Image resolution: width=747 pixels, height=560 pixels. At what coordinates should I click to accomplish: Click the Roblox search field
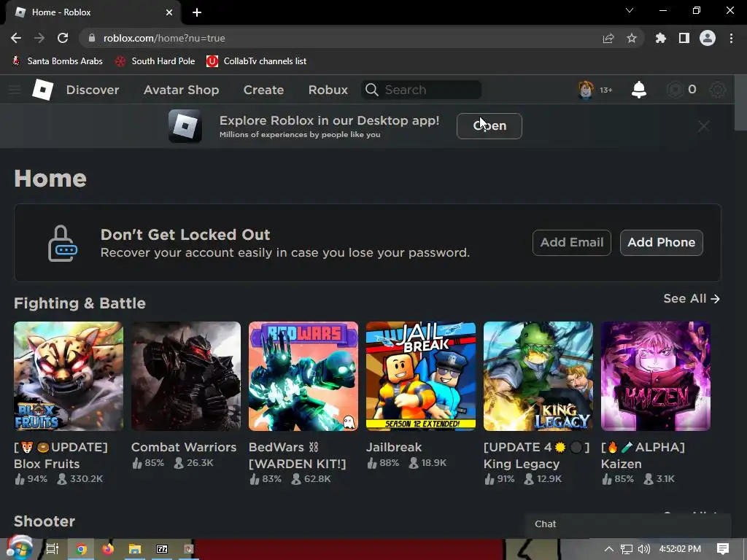point(421,90)
